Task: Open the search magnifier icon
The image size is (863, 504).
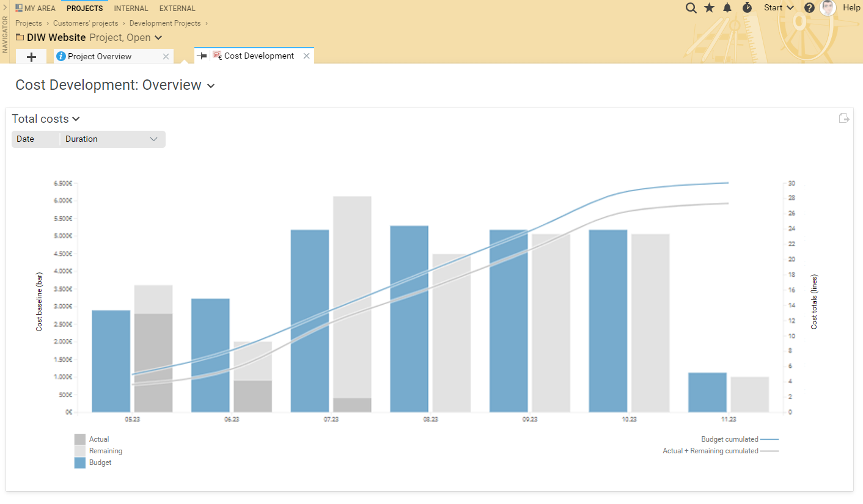Action: point(691,8)
